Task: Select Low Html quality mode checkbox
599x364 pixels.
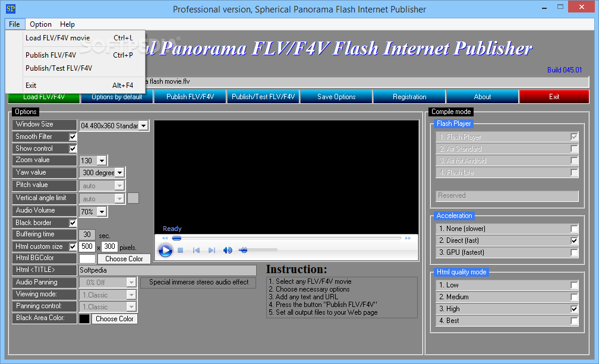Action: 574,285
